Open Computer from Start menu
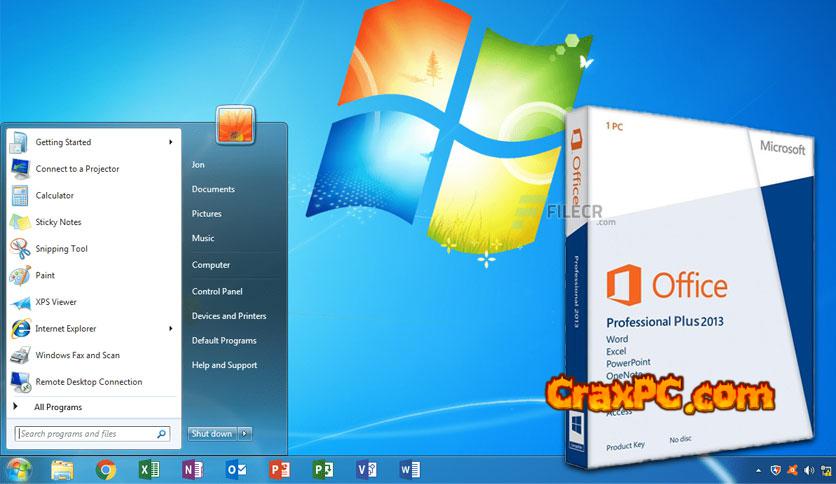 coord(211,265)
